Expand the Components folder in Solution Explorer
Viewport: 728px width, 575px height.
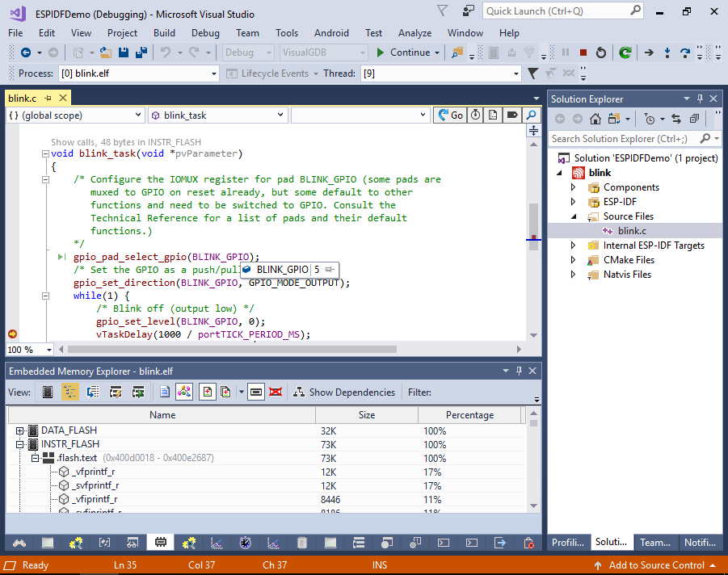pyautogui.click(x=573, y=187)
